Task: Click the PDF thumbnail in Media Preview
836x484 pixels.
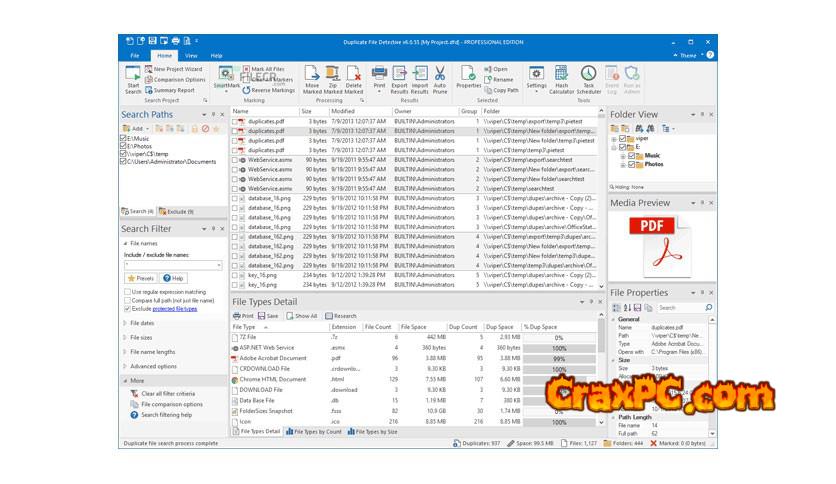Action: pos(660,247)
